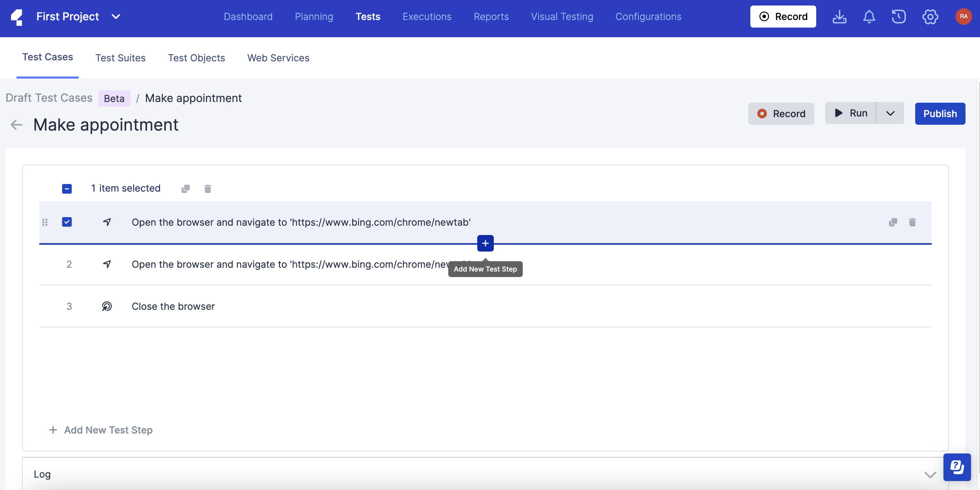Open the Executions menu

[427, 17]
